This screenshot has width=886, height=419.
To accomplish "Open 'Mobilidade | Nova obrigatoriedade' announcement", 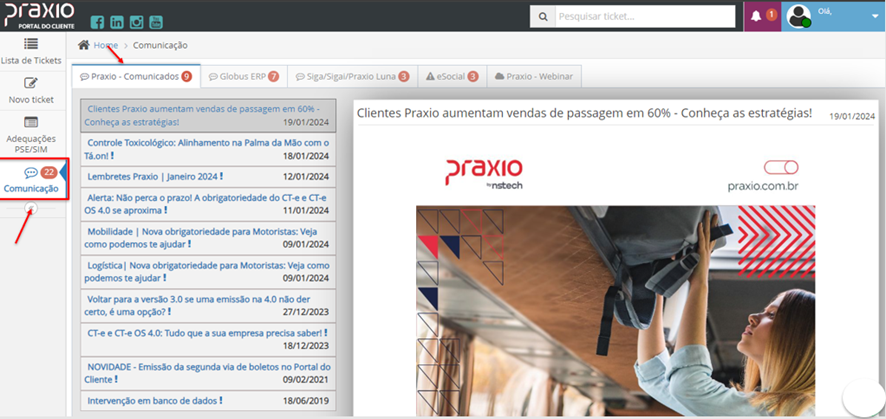I will tap(208, 238).
